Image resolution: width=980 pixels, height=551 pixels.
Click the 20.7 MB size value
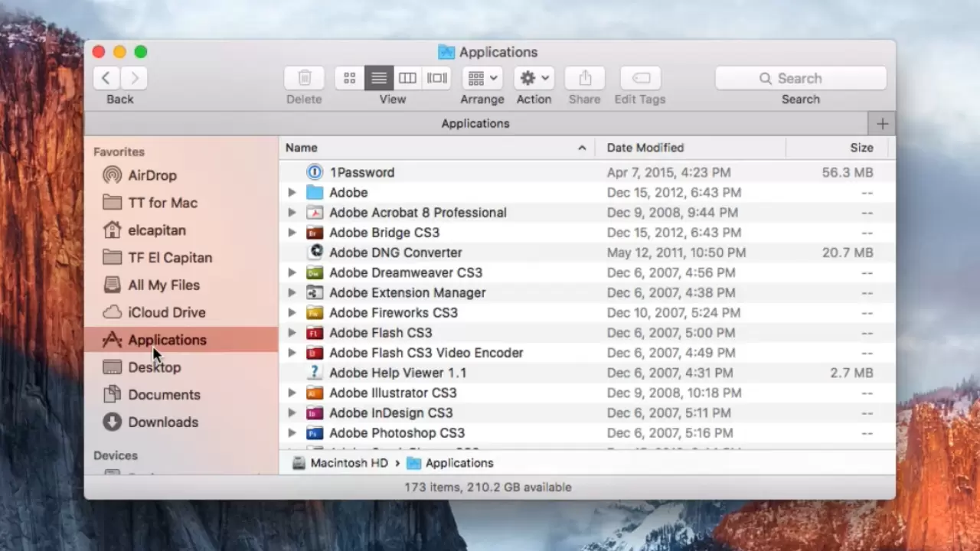point(848,253)
